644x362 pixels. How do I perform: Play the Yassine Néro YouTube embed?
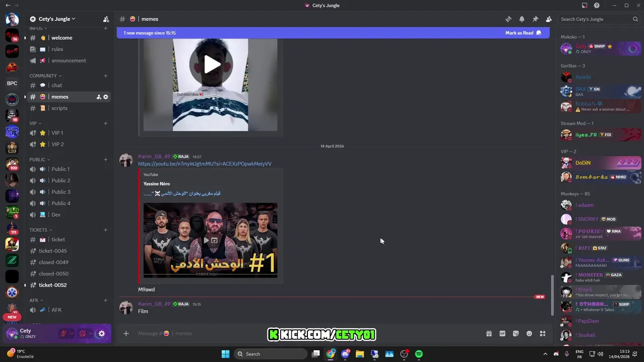tap(206, 240)
